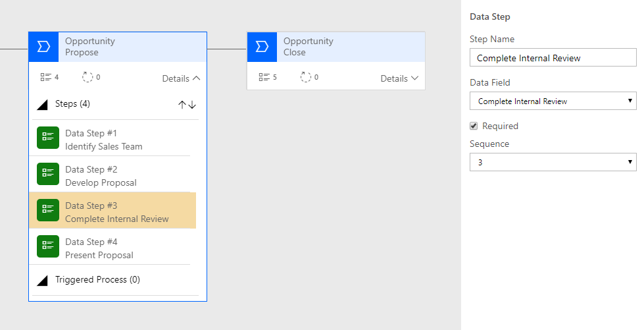The height and width of the screenshot is (330, 644).
Task: Collapse the Steps (4) section triangle
Action: (42, 105)
